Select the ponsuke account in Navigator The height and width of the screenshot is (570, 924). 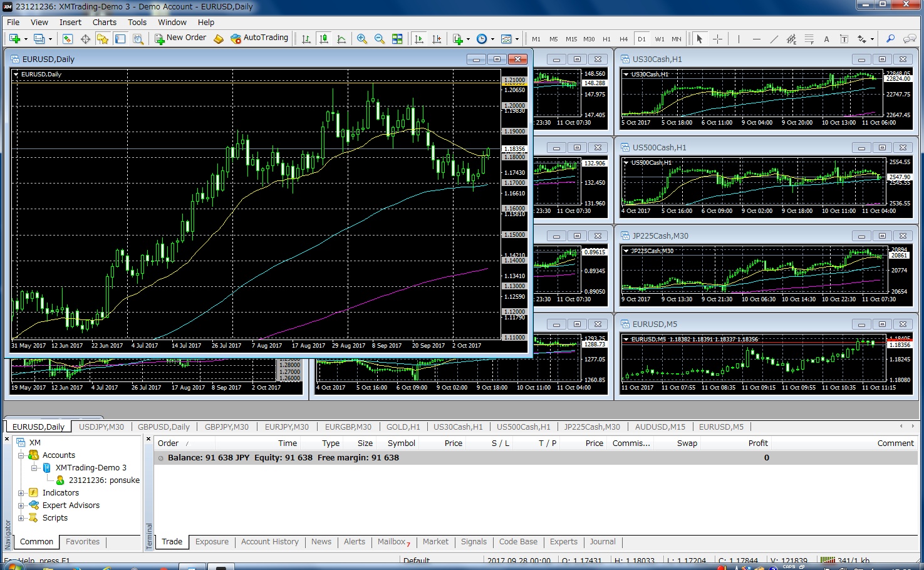[103, 480]
